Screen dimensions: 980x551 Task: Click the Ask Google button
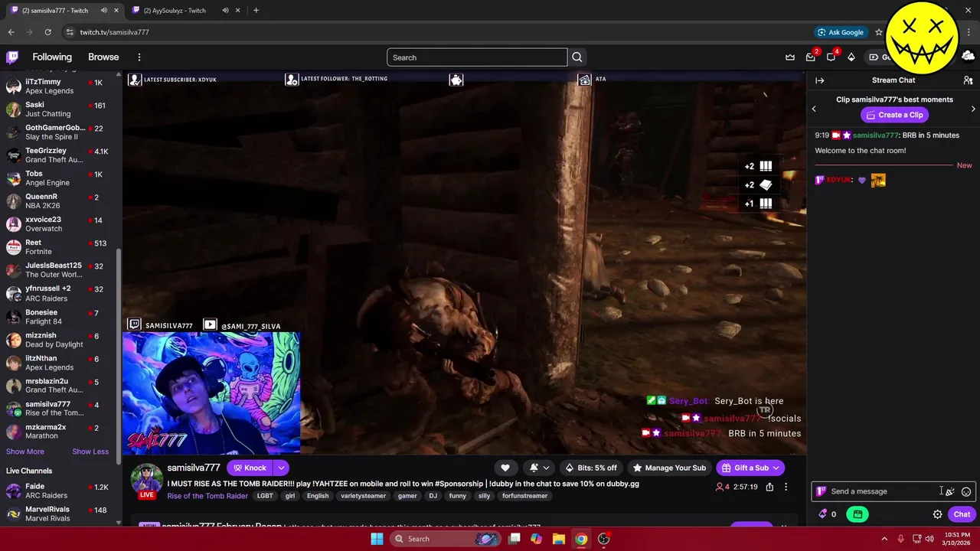(841, 32)
